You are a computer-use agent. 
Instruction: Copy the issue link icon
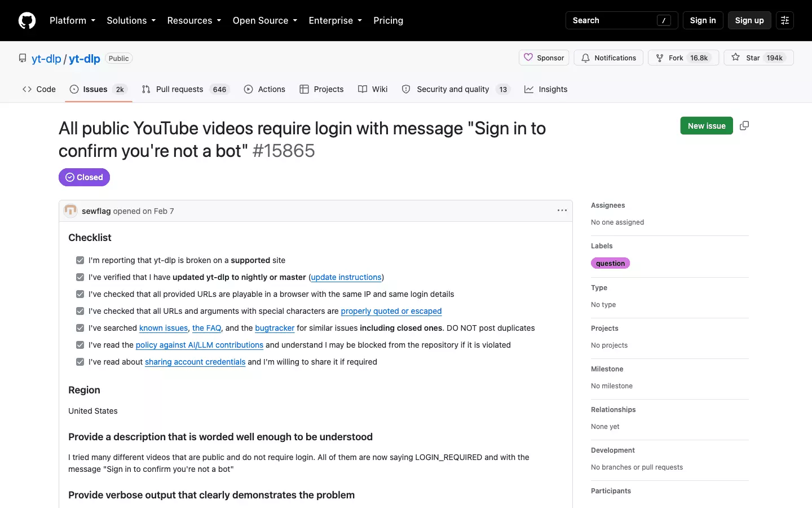coord(744,126)
